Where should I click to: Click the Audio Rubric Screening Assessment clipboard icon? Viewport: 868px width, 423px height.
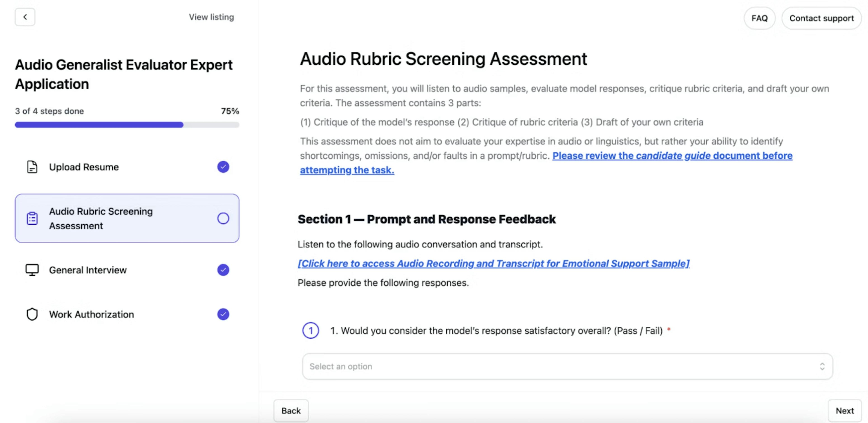[x=32, y=218]
